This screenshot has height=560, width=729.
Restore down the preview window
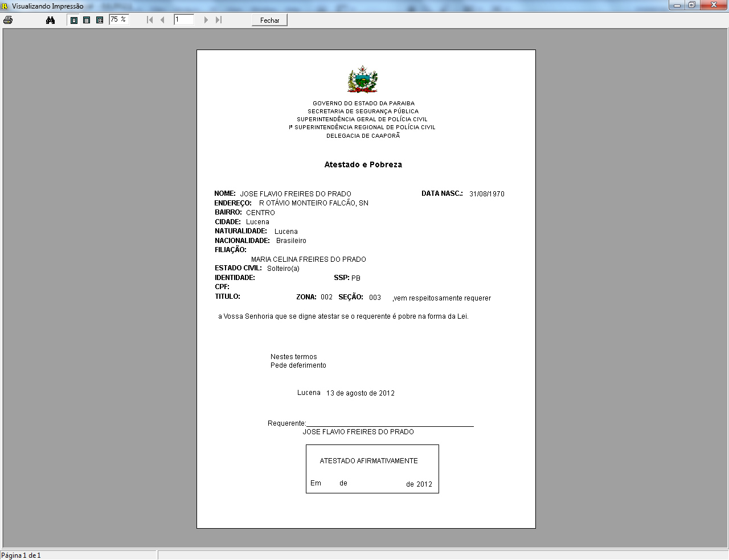click(x=692, y=5)
